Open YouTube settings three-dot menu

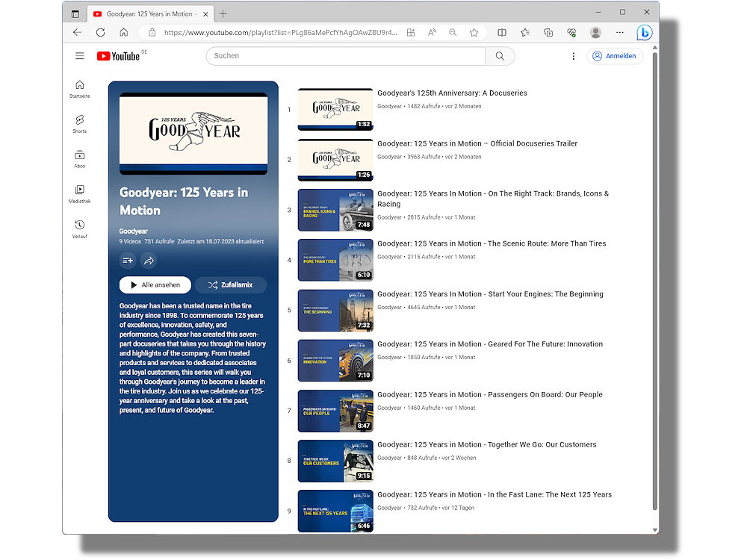574,56
